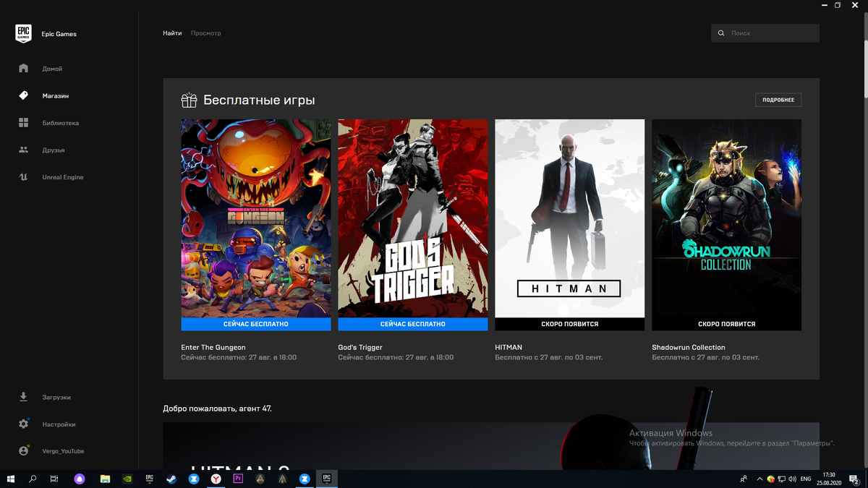The height and width of the screenshot is (488, 868).
Task: Open Загрузки in the sidebar
Action: click(56, 398)
